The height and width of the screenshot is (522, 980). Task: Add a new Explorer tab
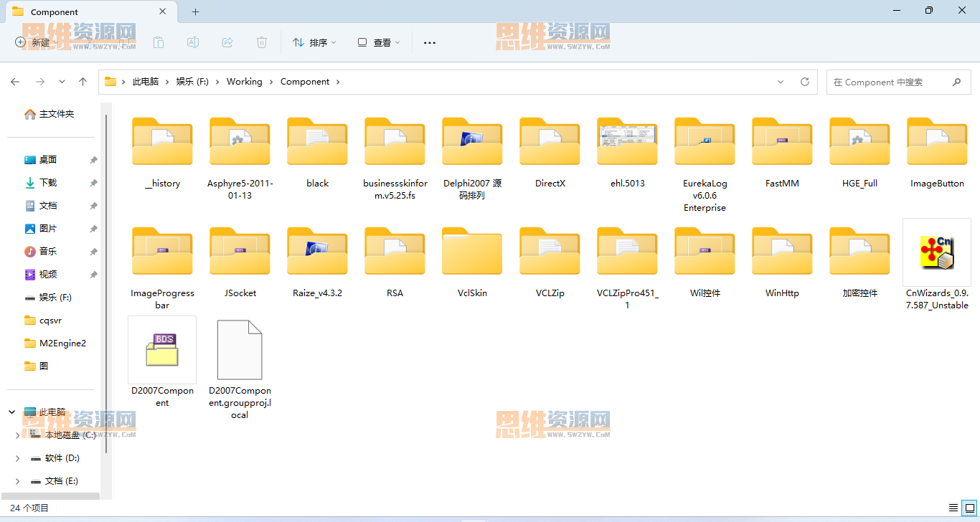(195, 11)
